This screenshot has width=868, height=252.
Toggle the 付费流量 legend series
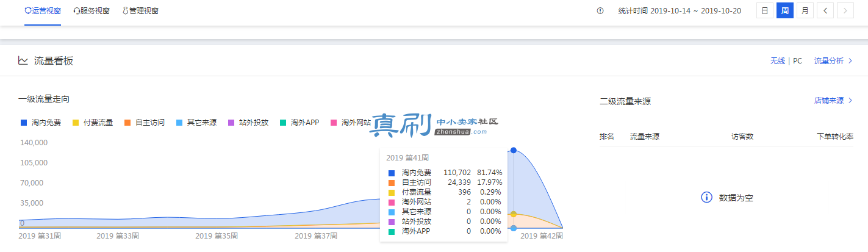pos(93,123)
